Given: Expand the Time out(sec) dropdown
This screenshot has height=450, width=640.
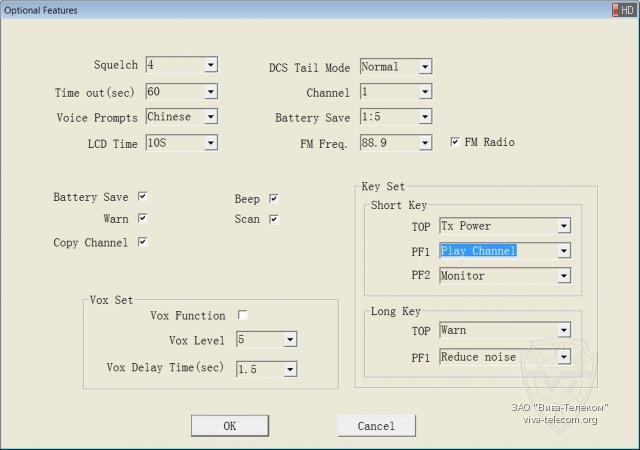Looking at the screenshot, I should [x=210, y=92].
